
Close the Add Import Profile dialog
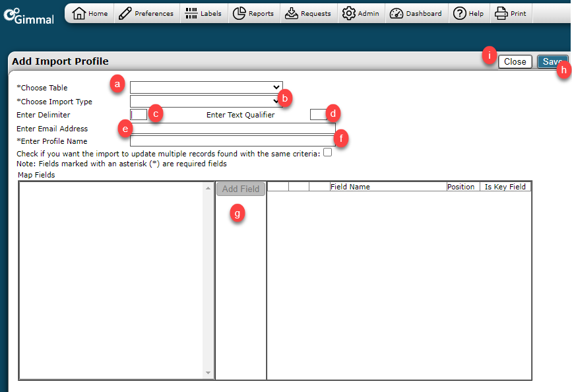pos(515,61)
